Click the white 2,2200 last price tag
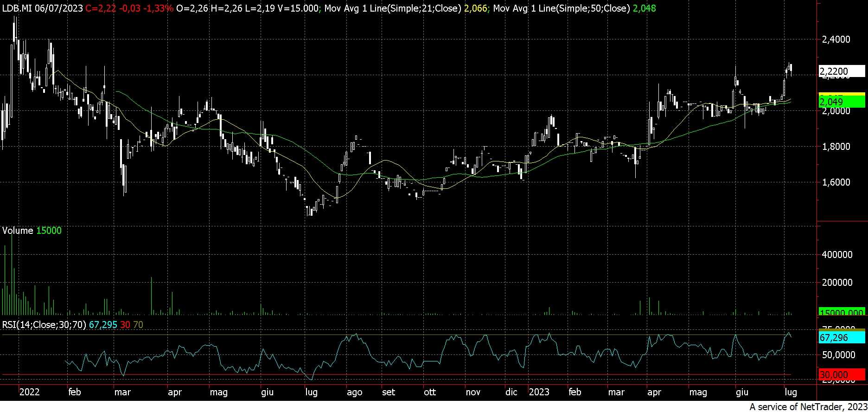The width and height of the screenshot is (868, 412). 841,71
